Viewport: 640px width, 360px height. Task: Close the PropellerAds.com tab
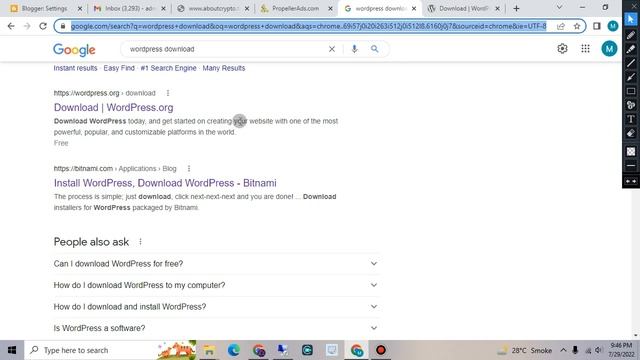coord(330,9)
